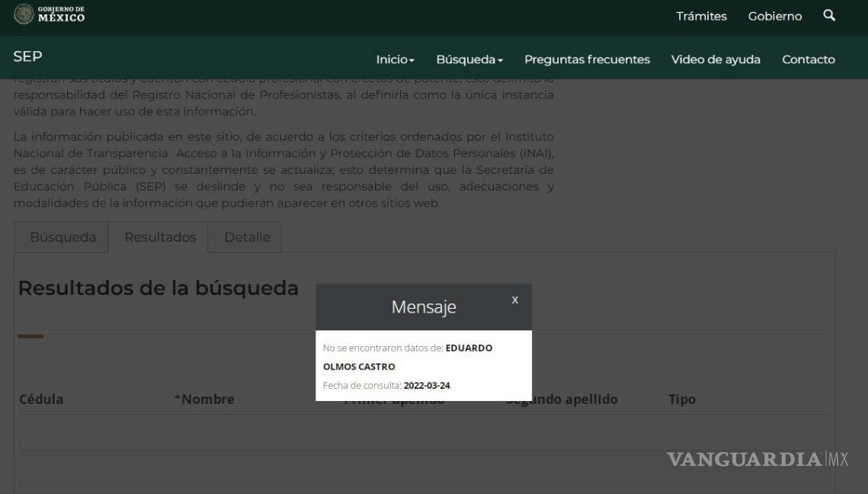Click the Gobierno de México logo
The width and height of the screenshot is (868, 494).
[50, 14]
